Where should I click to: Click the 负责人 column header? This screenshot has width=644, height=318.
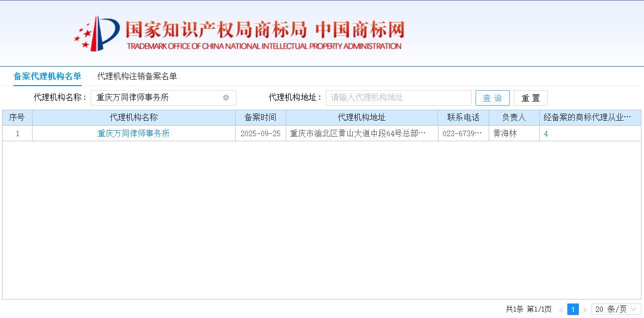(514, 118)
